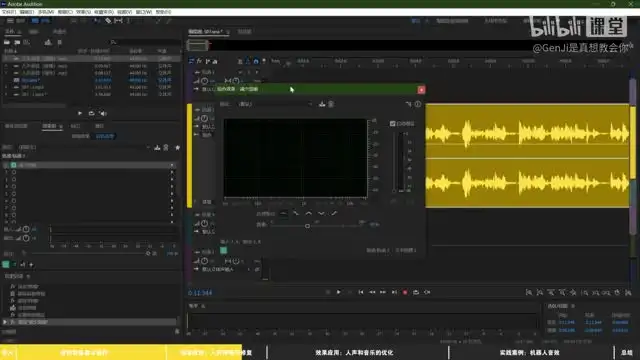640x360 pixels.
Task: Open effect list arrow for rack slot 2
Action: click(x=172, y=172)
